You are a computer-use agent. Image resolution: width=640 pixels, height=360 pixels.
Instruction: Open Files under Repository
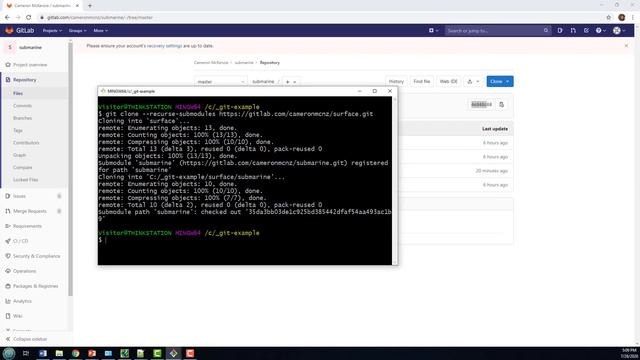(18, 93)
